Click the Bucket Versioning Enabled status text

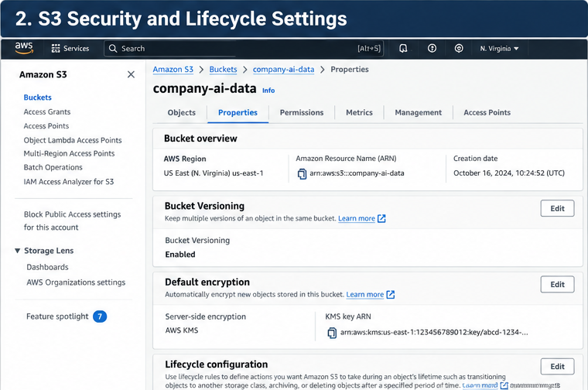tap(180, 255)
